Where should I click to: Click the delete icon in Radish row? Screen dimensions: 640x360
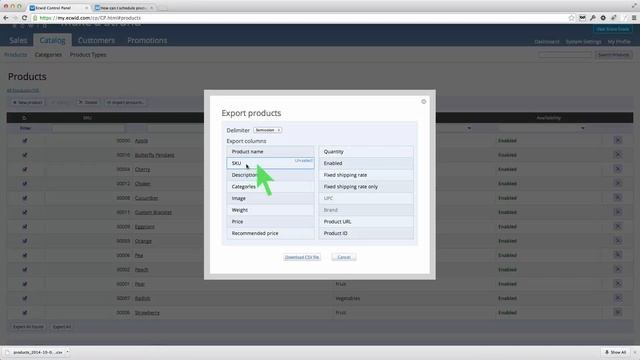tap(618, 298)
